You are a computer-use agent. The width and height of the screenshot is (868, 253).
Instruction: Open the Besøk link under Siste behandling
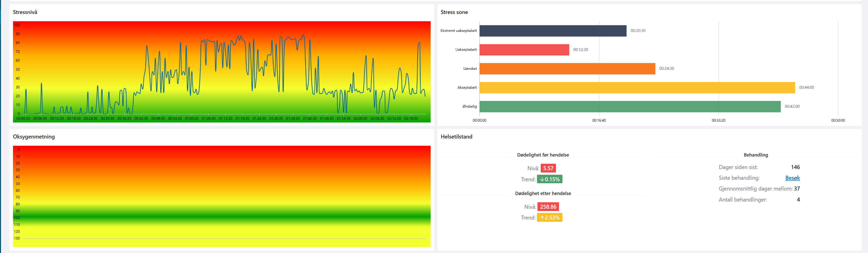click(x=792, y=178)
